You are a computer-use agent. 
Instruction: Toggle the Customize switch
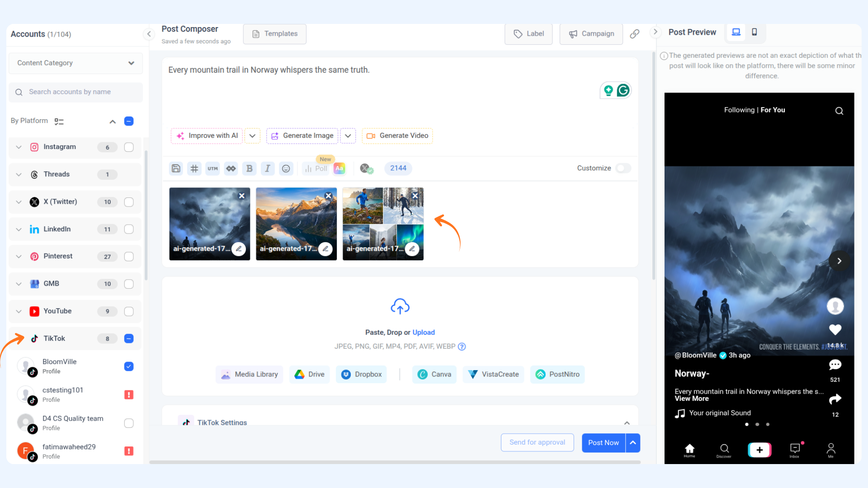tap(623, 168)
